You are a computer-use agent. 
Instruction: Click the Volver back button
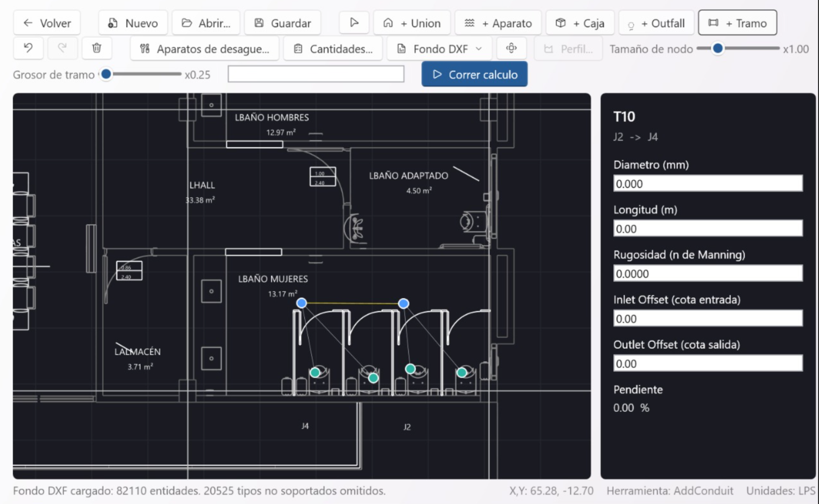(47, 23)
